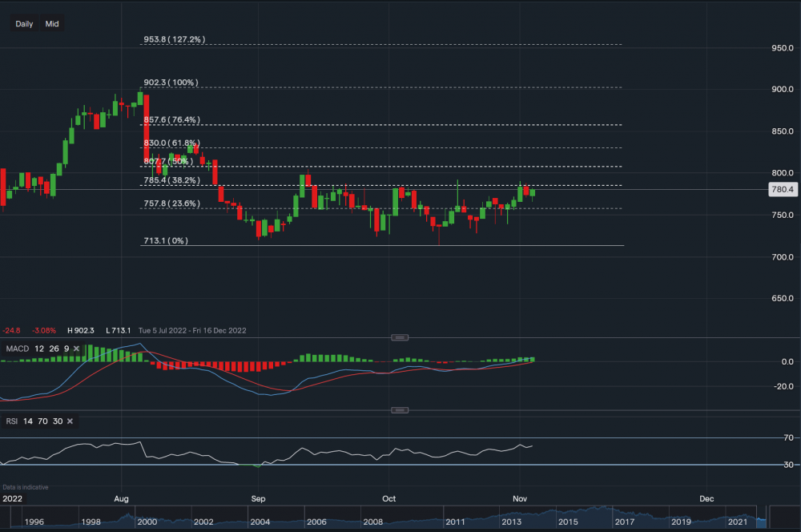
Task: Select the Daily timeframe tab
Action: pyautogui.click(x=23, y=23)
